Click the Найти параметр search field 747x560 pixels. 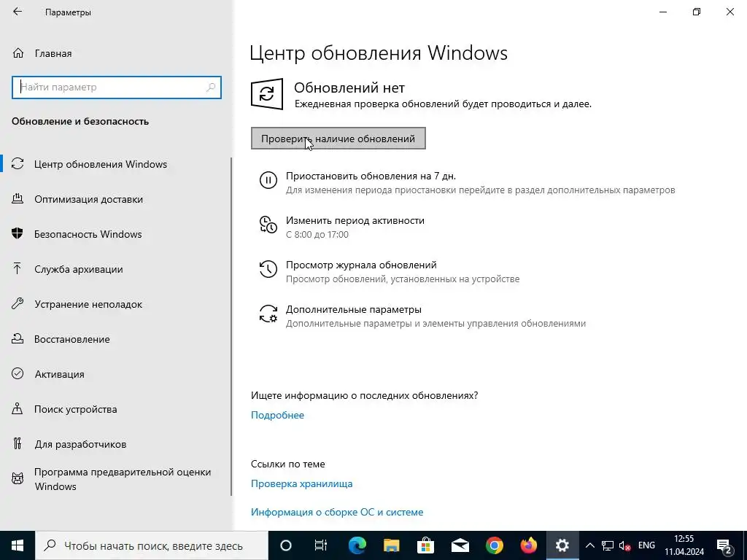(x=116, y=87)
